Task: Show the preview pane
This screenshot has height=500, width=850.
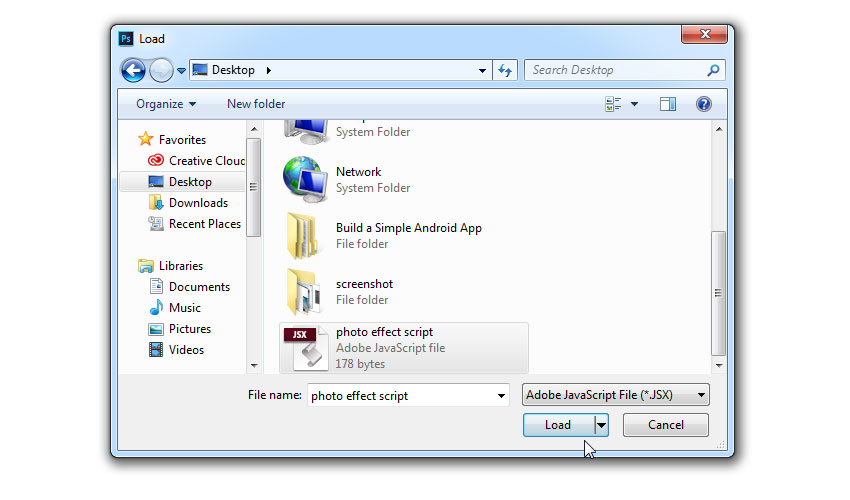Action: [668, 104]
